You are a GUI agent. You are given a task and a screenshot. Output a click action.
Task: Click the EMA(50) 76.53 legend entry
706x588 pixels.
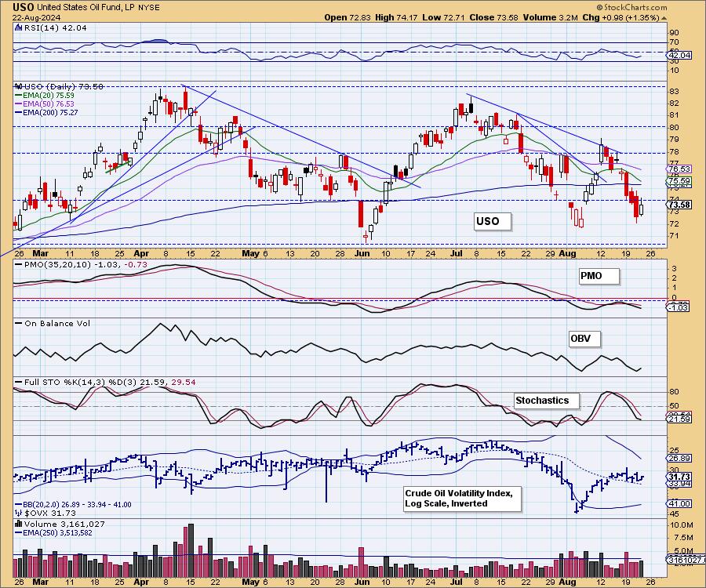[x=44, y=104]
